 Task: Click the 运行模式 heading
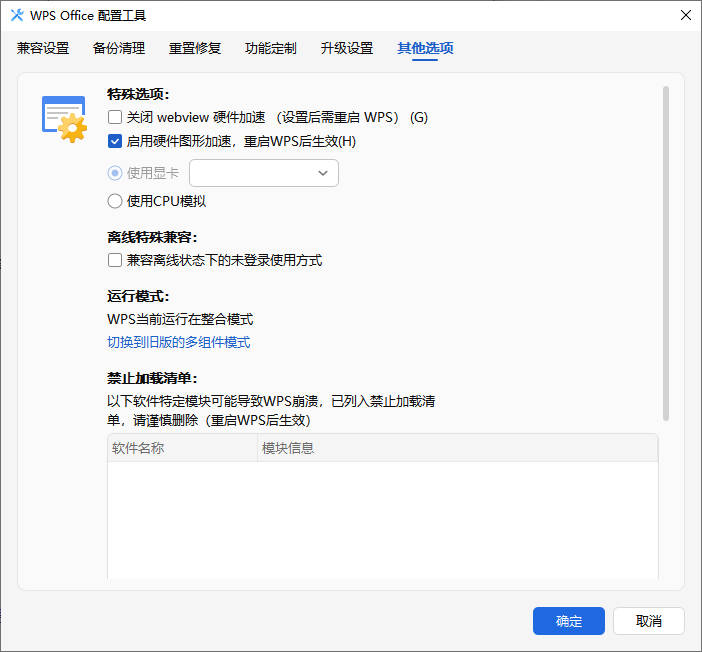click(x=138, y=296)
